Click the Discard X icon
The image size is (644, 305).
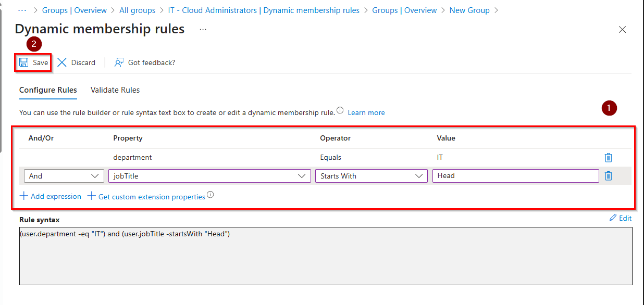click(x=62, y=62)
